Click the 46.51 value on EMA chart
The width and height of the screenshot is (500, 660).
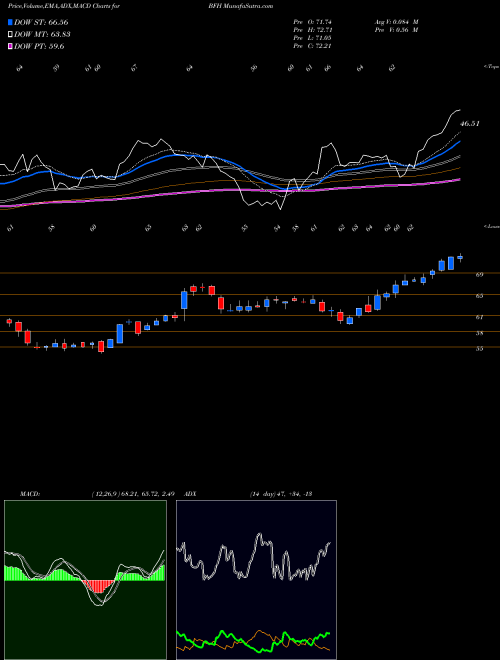469,124
